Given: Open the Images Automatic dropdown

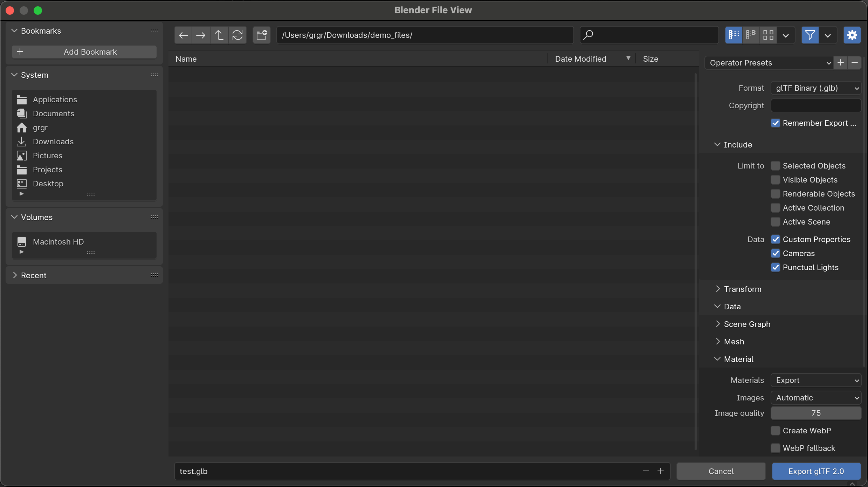Looking at the screenshot, I should pyautogui.click(x=816, y=398).
